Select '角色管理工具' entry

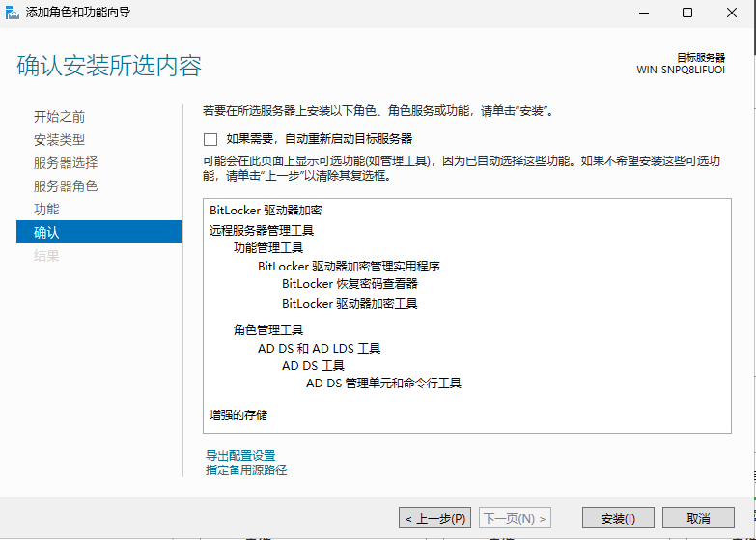[x=268, y=330]
